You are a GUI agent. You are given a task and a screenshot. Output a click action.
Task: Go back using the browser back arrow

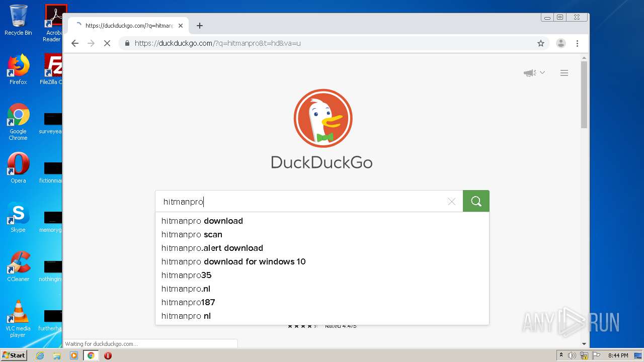pos(75,43)
